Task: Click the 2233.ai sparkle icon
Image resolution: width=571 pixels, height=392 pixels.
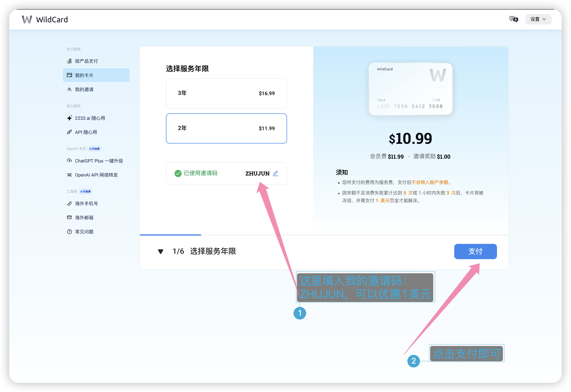Action: pos(69,118)
